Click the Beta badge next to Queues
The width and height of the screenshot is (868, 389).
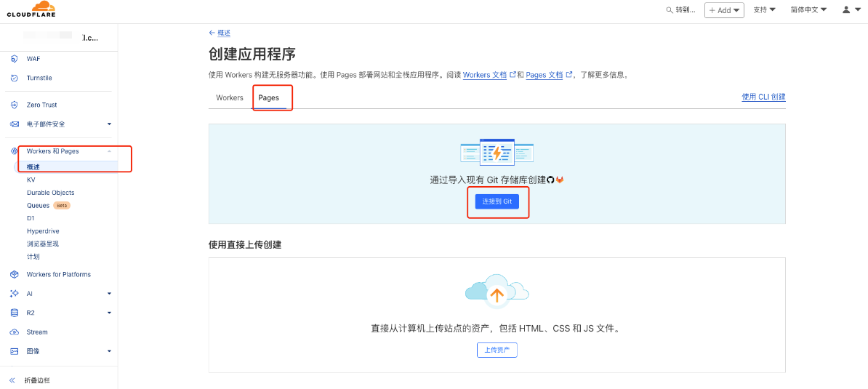(x=62, y=205)
